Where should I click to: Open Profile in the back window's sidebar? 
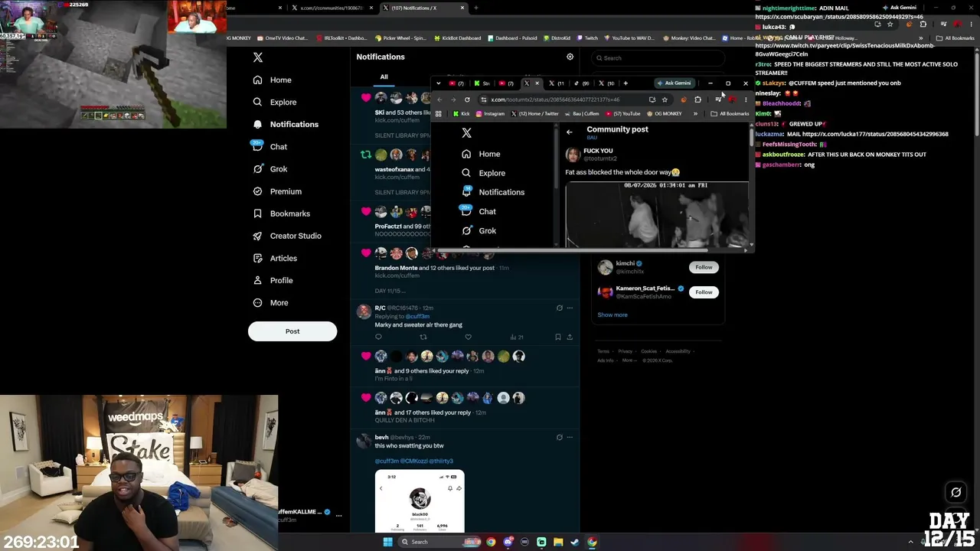(272, 280)
